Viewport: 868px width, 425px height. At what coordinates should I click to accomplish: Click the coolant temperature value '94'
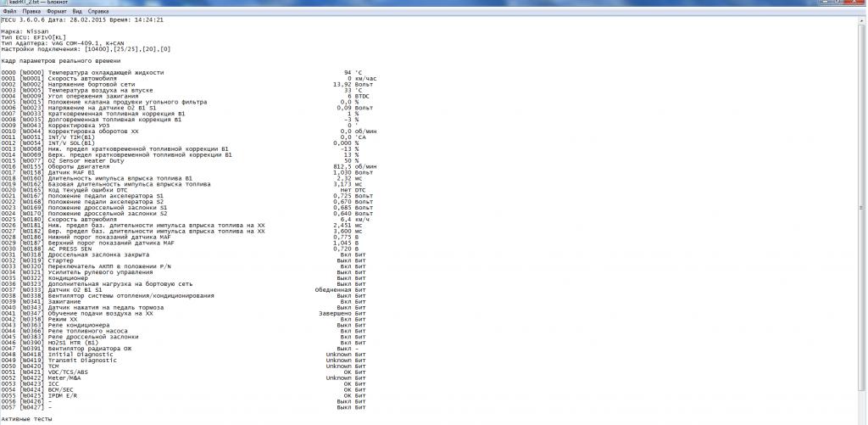347,73
